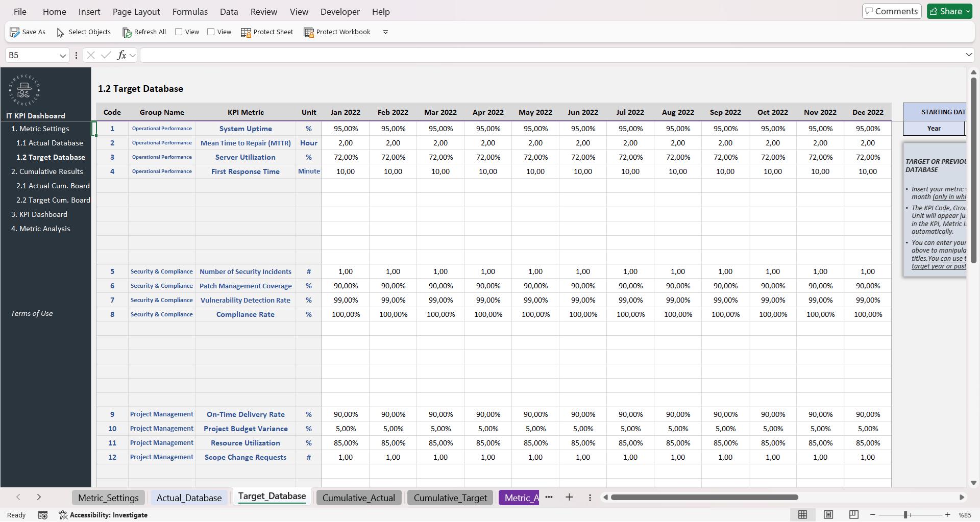Screen dimensions: 980x522
Task: Switch to the Cumulative_Actual sheet tab
Action: tap(359, 498)
